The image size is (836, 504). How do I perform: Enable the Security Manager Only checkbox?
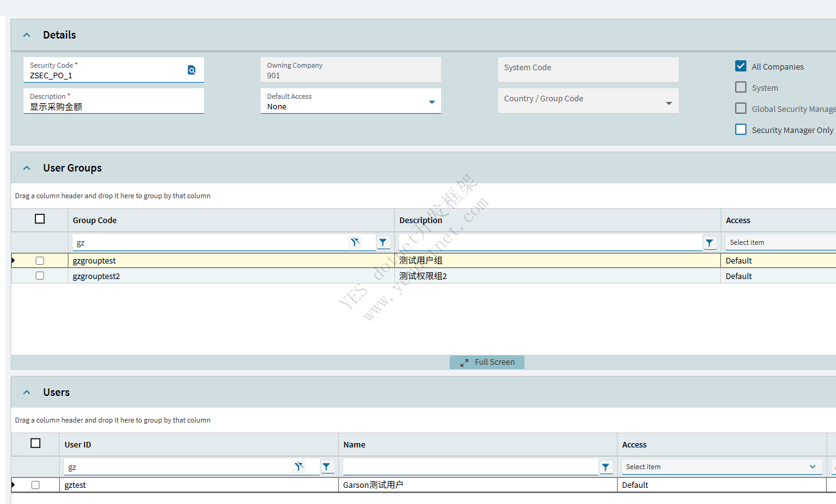pos(741,130)
